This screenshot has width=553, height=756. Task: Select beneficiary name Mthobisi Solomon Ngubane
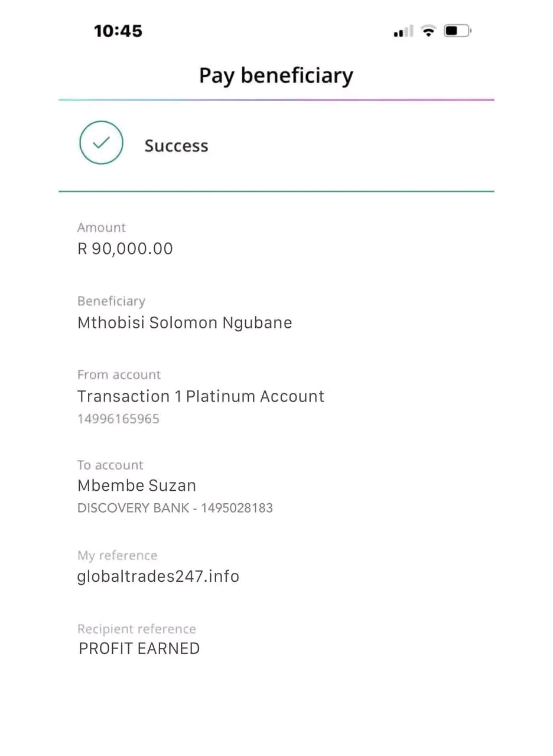[184, 322]
